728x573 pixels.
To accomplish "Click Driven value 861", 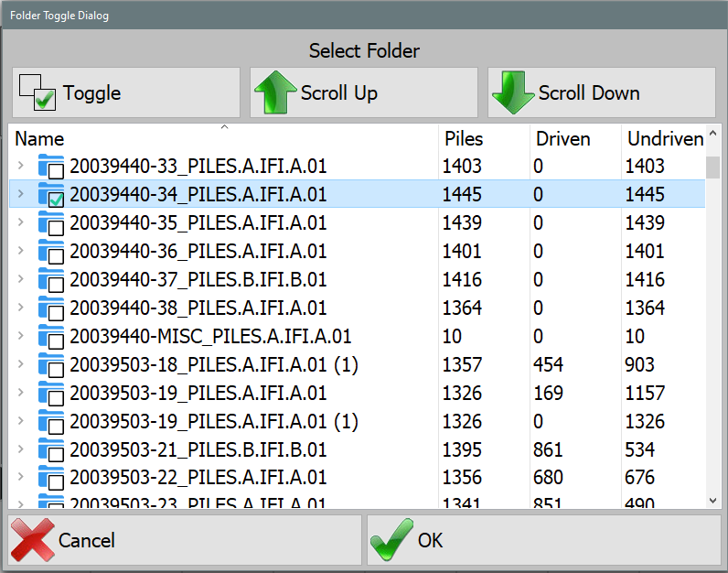I will coord(549,449).
